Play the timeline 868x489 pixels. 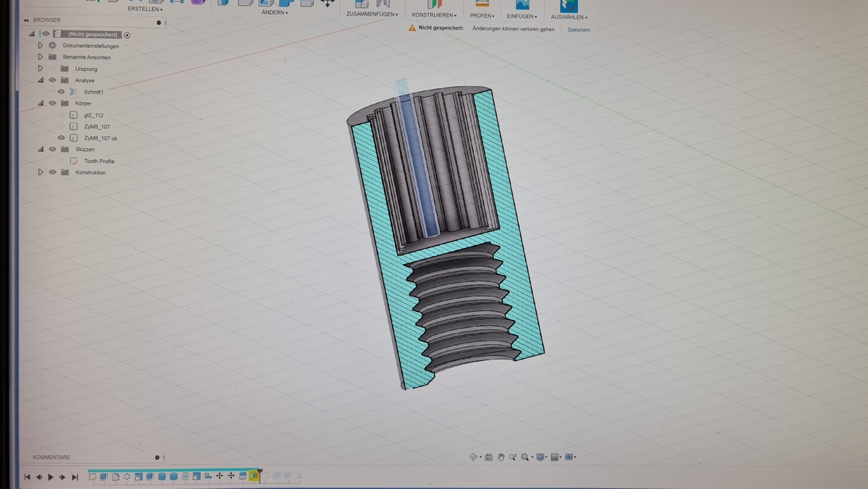point(51,477)
